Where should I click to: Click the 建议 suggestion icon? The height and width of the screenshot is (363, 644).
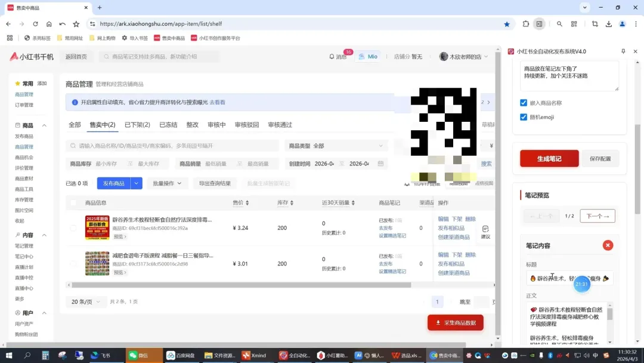(485, 232)
